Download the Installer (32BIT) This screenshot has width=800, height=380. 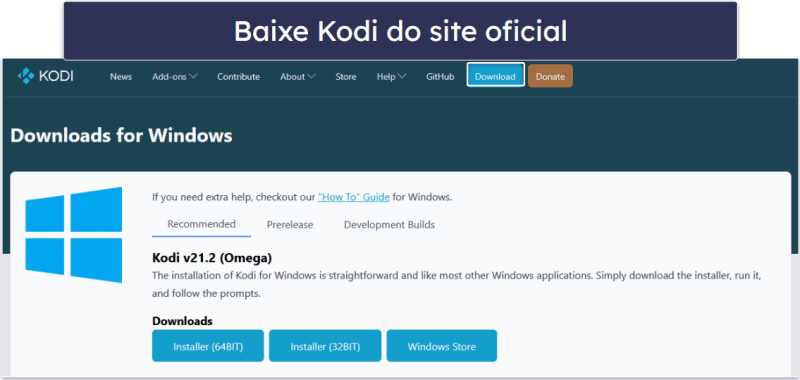click(325, 346)
